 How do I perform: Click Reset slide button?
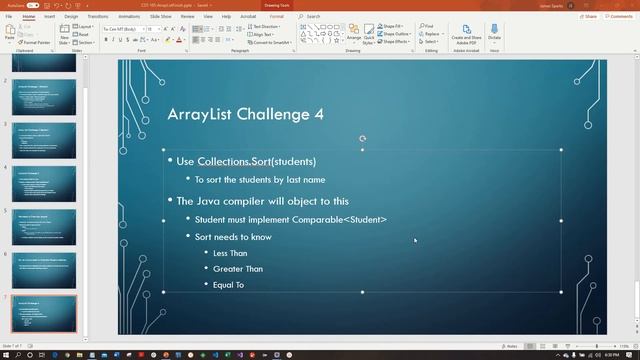pos(81,34)
